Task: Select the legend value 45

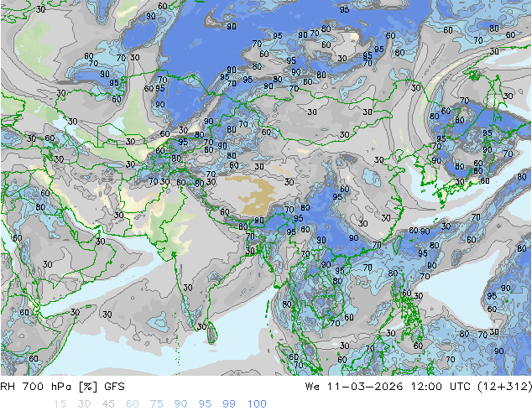Action: coord(108,404)
